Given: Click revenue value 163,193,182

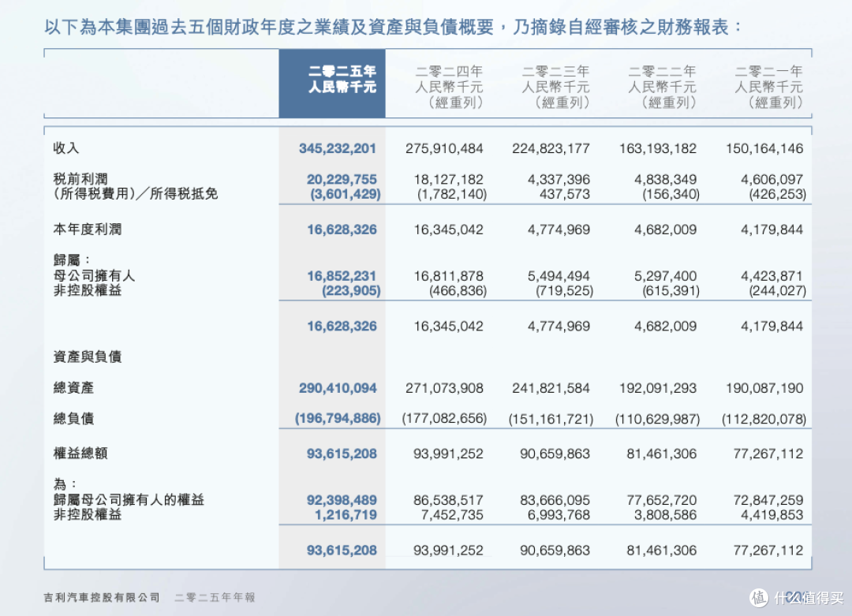Looking at the screenshot, I should [657, 148].
